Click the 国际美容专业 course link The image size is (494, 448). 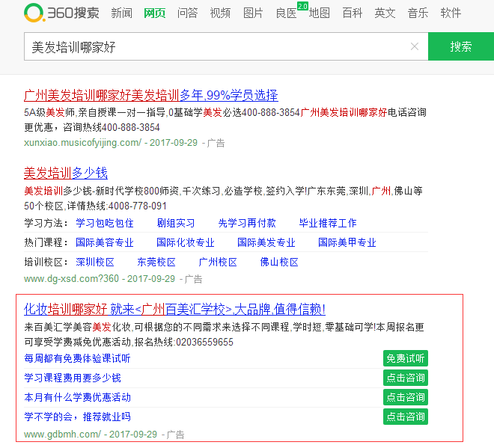(105, 242)
